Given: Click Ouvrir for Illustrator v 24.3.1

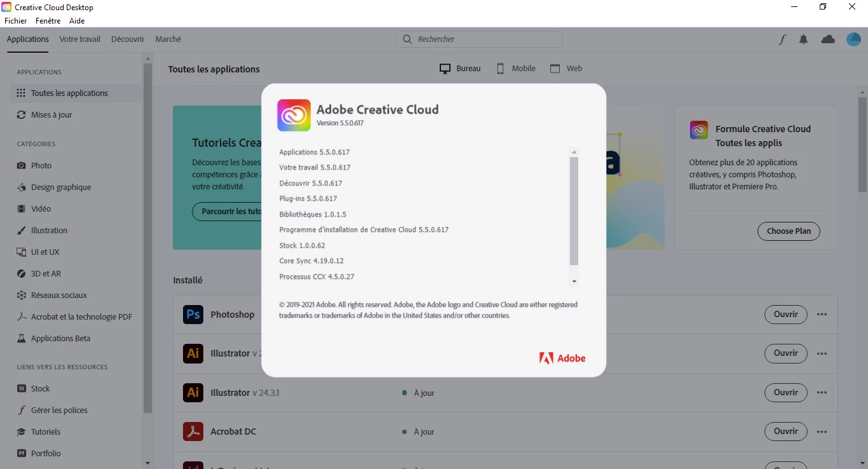Looking at the screenshot, I should pyautogui.click(x=786, y=393).
